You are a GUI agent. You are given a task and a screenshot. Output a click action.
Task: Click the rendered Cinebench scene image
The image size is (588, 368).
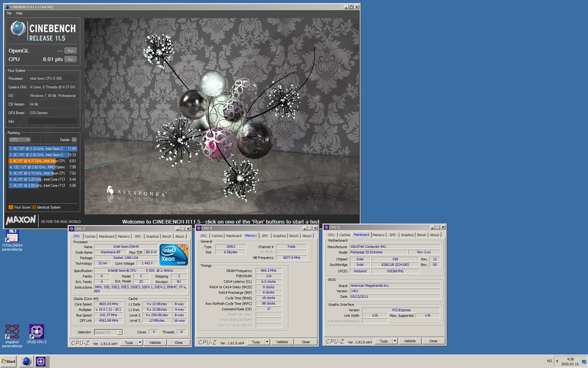pos(222,116)
